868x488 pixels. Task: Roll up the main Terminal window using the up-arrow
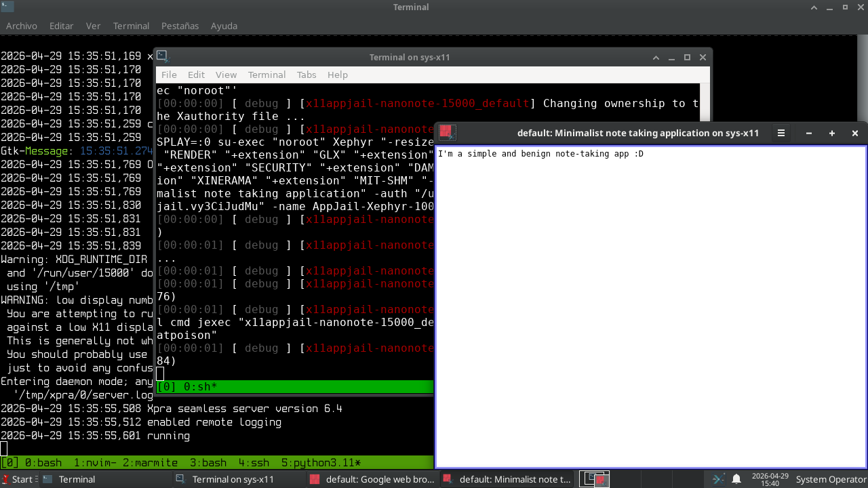point(814,7)
